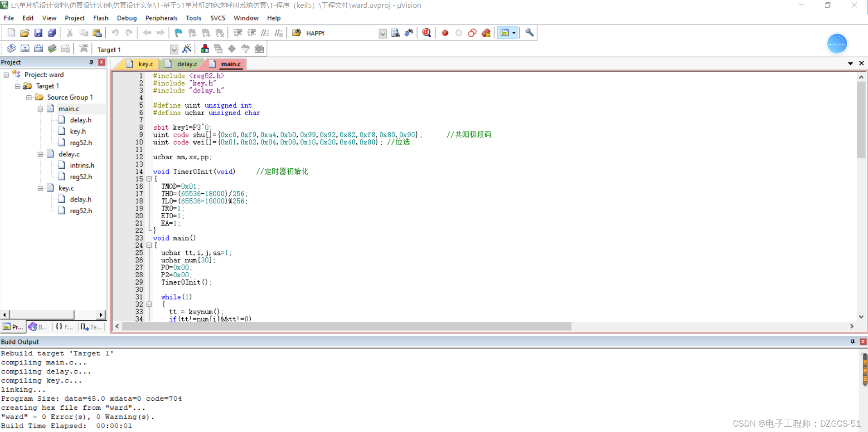Image resolution: width=868 pixels, height=432 pixels.
Task: Indent the selected lines
Action: pos(238,33)
